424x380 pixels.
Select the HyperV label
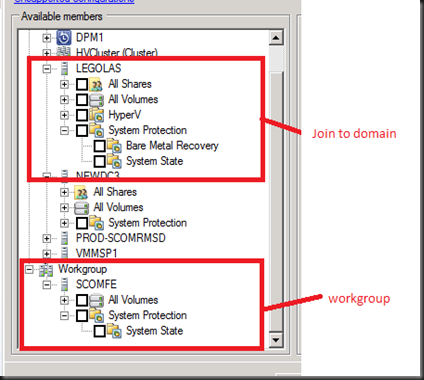pos(124,115)
